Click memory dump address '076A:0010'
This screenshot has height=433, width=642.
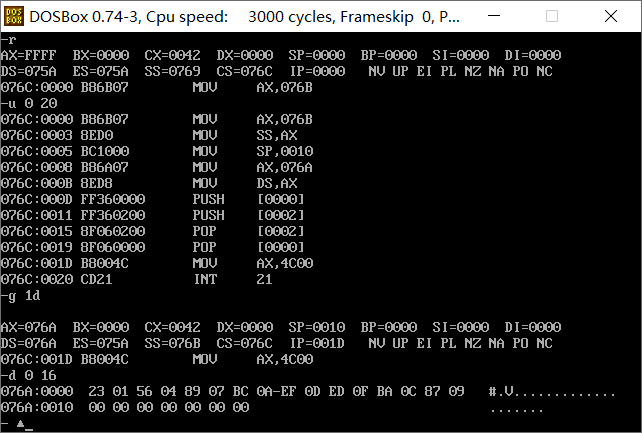[x=37, y=407]
